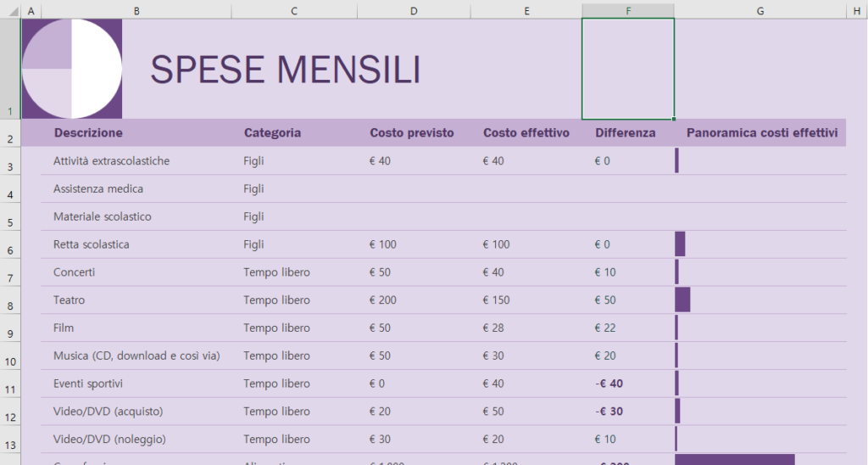868x465 pixels.
Task: Click the Select All corner triangle
Action: (12, 12)
